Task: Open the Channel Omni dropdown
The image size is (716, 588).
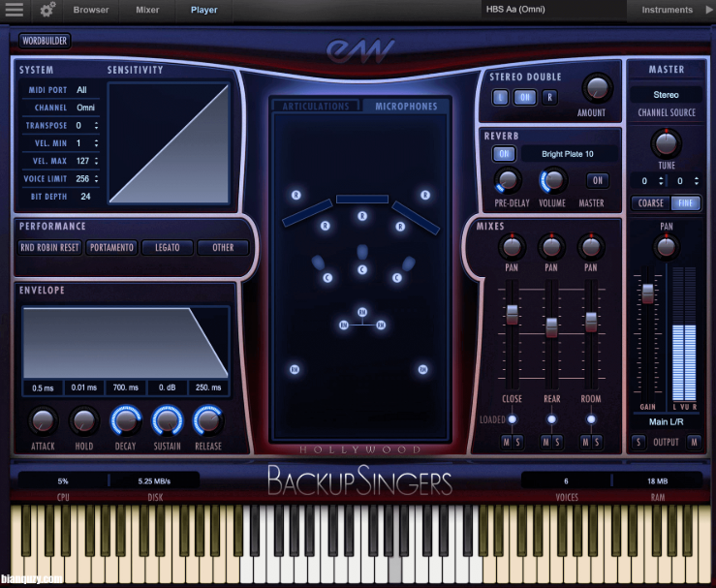Action: (x=85, y=108)
